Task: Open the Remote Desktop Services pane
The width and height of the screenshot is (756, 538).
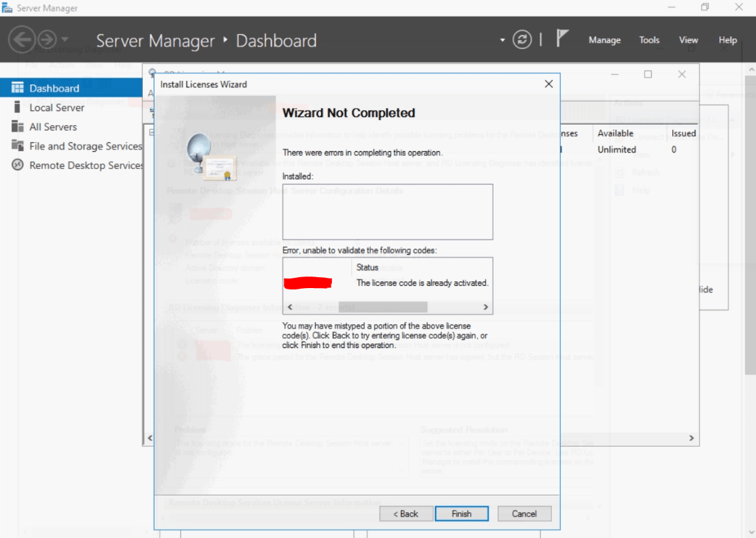Action: coord(86,165)
